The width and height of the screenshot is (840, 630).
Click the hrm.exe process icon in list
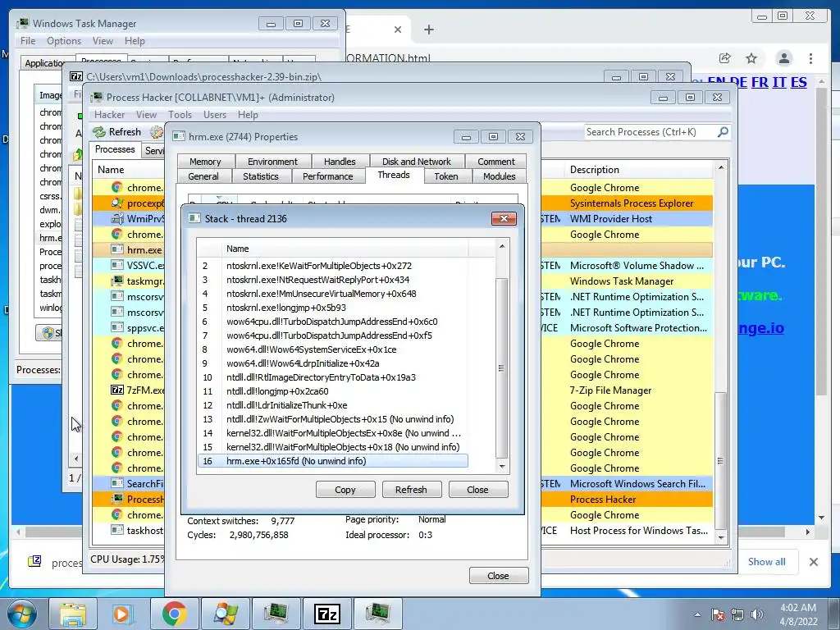[116, 249]
